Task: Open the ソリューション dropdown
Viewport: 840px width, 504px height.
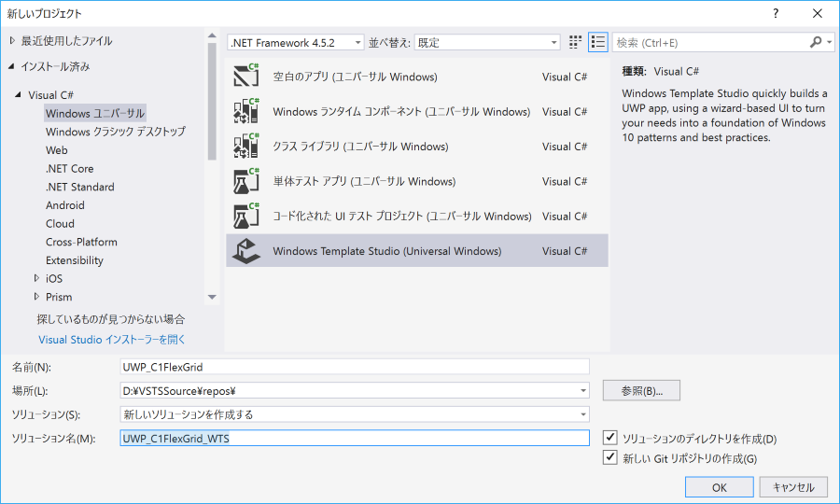Action: click(355, 414)
